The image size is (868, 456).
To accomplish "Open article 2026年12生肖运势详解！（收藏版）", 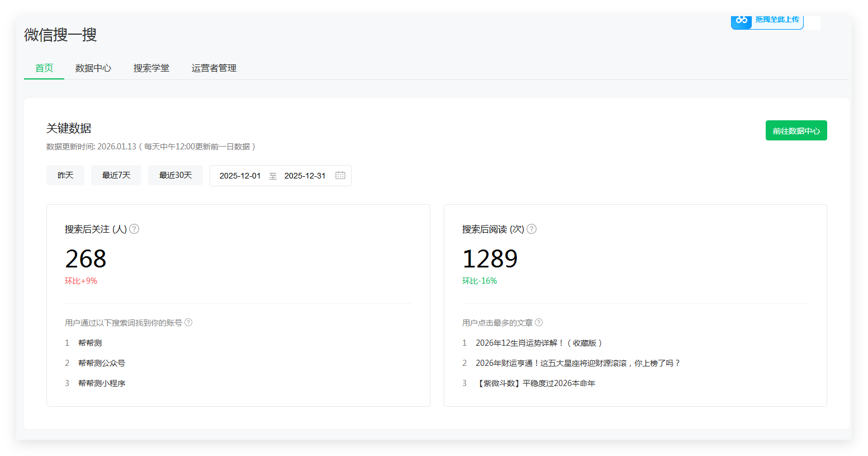I will [539, 343].
